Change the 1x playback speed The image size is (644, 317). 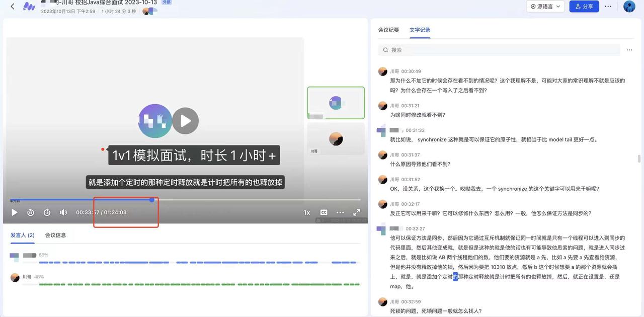(x=306, y=212)
